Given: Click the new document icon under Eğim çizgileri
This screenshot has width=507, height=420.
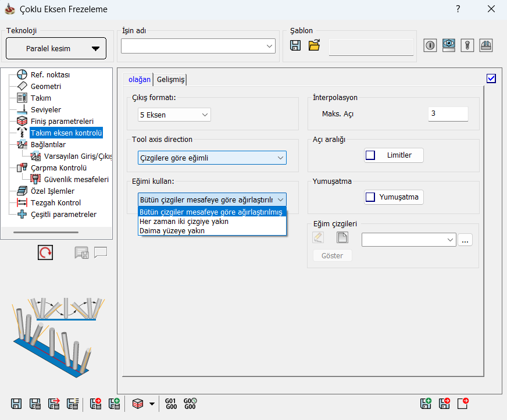Looking at the screenshot, I should [342, 237].
